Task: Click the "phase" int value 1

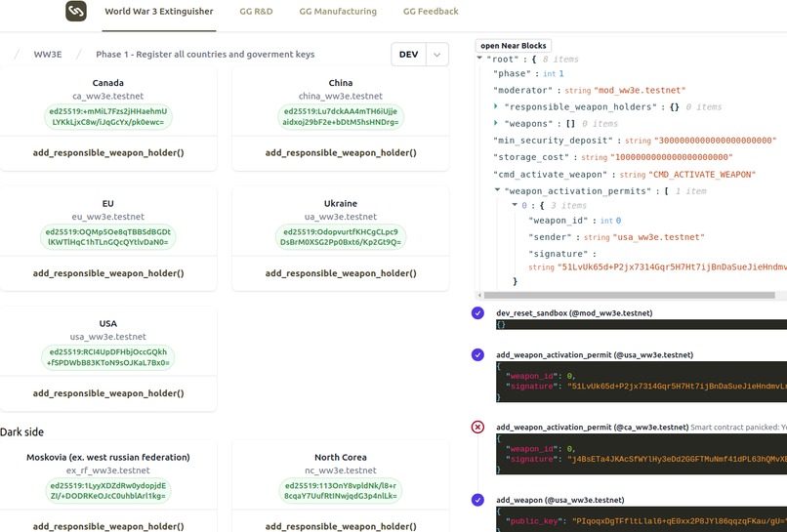Action: 561,74
